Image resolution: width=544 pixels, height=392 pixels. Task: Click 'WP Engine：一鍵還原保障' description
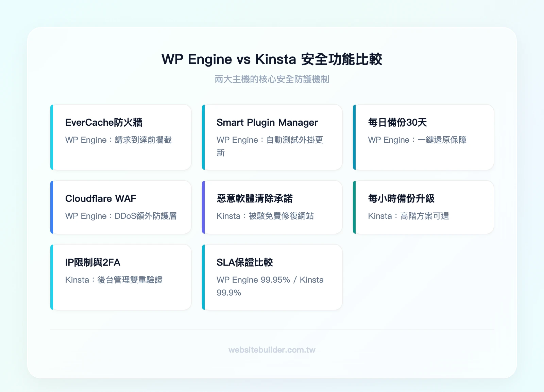pos(417,140)
